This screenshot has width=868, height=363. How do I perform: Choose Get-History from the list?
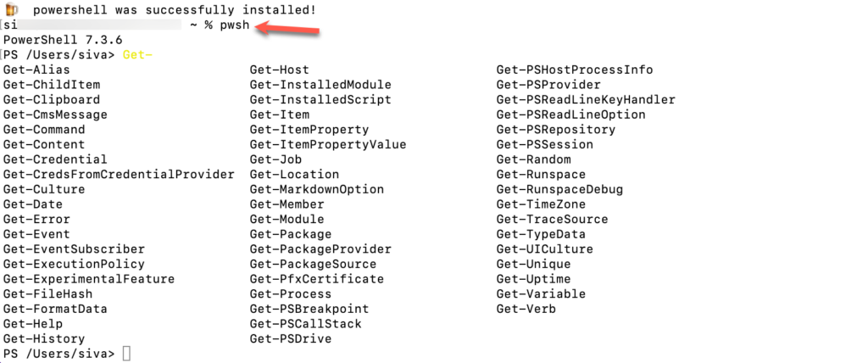tap(44, 338)
